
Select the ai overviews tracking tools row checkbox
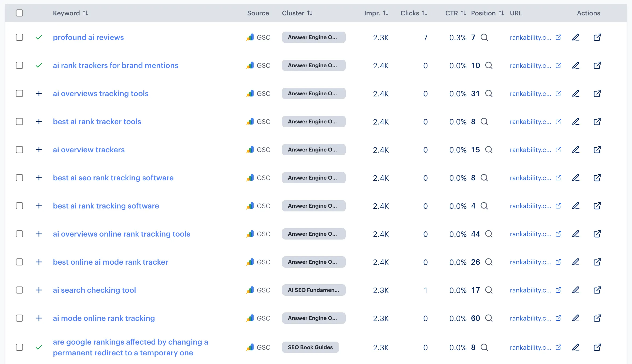[x=19, y=93]
